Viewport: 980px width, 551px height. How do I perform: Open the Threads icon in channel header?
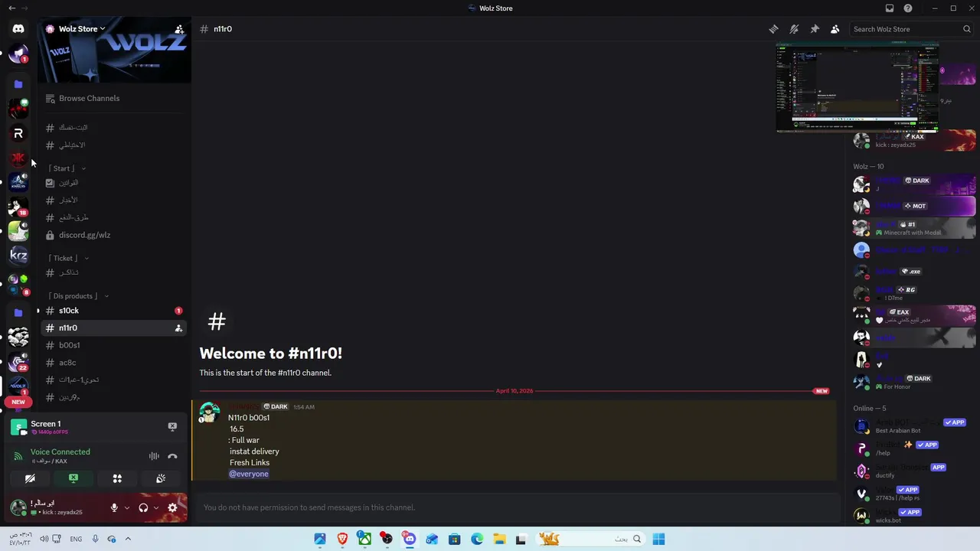[773, 29]
